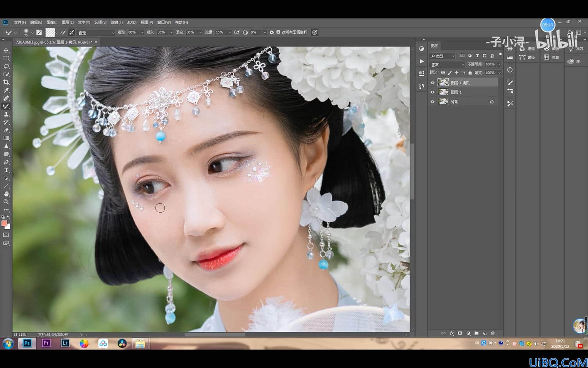Select the Pen tool
Viewport: 588px width, 368px height.
[x=6, y=162]
